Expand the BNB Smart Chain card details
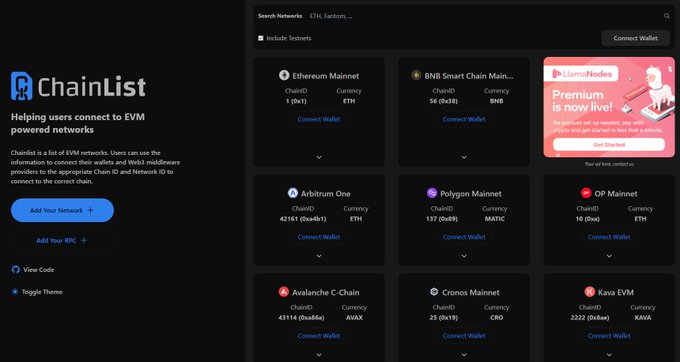The image size is (680, 362). [x=464, y=157]
